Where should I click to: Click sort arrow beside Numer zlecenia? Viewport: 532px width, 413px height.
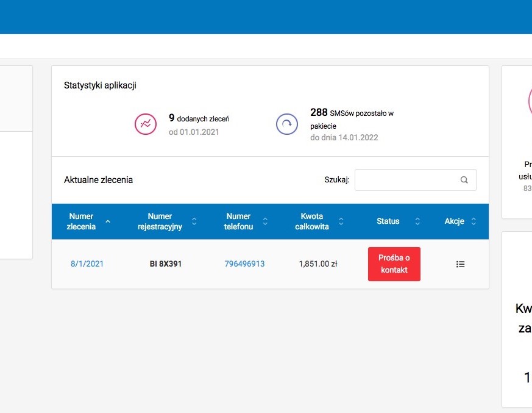pos(108,221)
